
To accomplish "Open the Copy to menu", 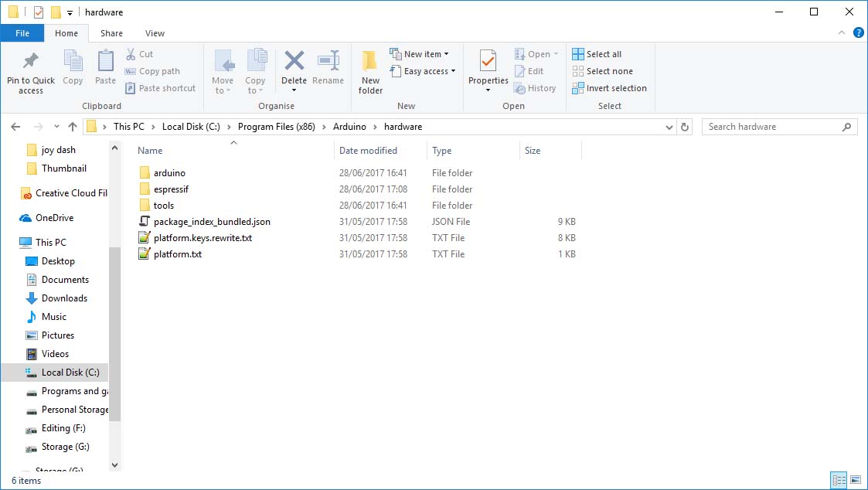I will (x=255, y=72).
